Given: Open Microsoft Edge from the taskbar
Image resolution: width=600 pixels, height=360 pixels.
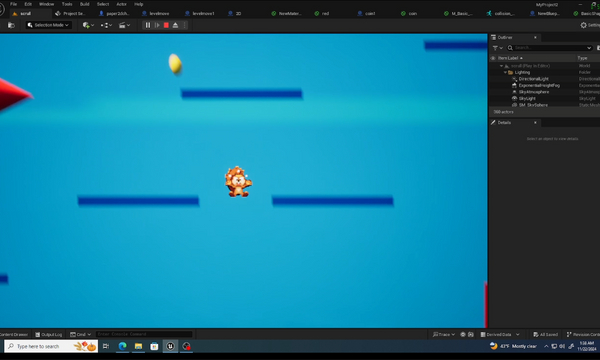Looking at the screenshot, I should [x=122, y=346].
